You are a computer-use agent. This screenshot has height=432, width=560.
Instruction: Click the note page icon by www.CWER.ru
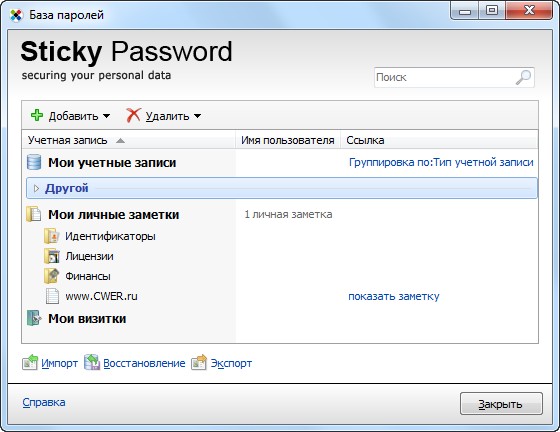click(52, 296)
